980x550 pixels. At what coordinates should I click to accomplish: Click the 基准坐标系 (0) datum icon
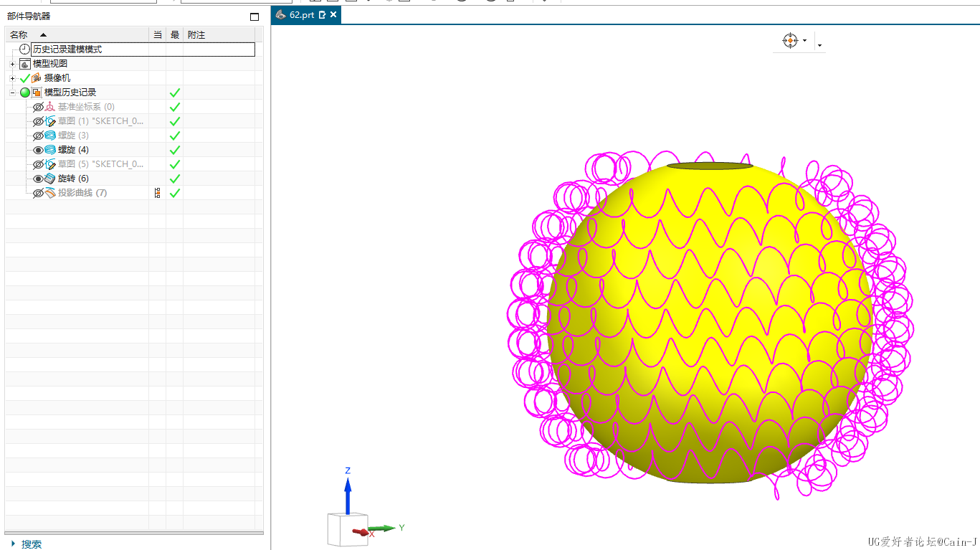(50, 107)
